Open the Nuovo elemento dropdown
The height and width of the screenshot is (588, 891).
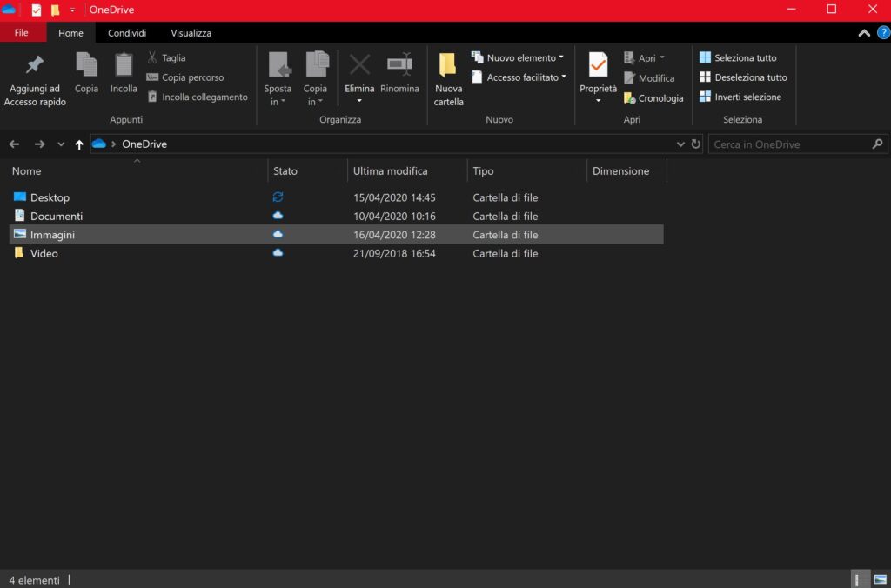(x=518, y=58)
